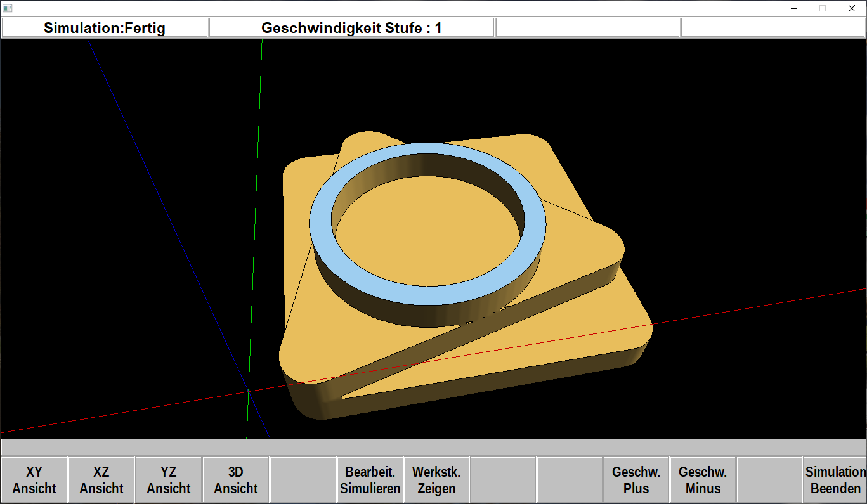
Task: Close the simulation window
Action: (x=852, y=8)
